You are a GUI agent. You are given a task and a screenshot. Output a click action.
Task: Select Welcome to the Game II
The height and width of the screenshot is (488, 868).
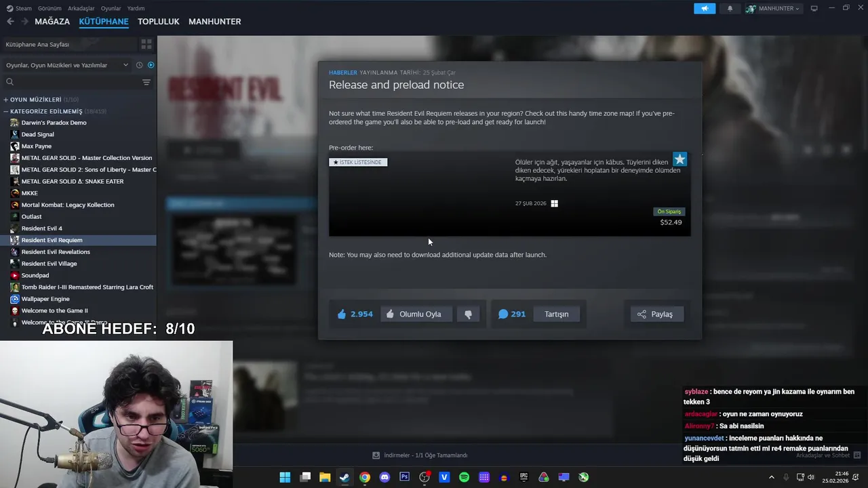54,310
